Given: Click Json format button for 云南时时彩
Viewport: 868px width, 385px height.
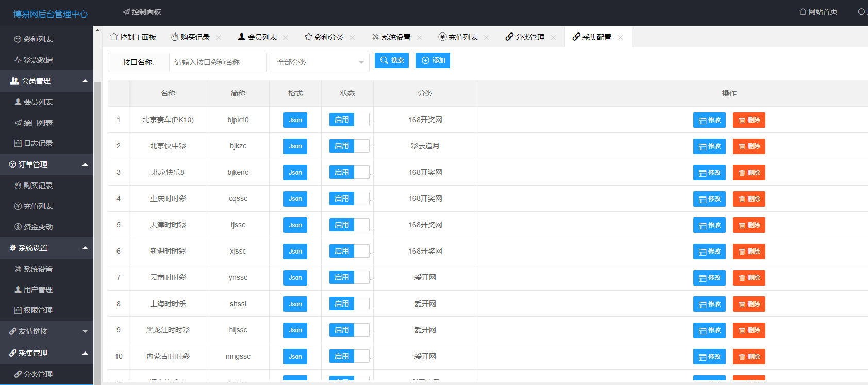Looking at the screenshot, I should click(295, 278).
